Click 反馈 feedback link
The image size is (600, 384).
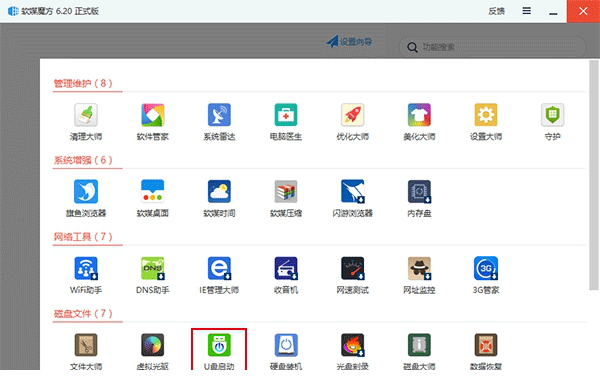496,11
